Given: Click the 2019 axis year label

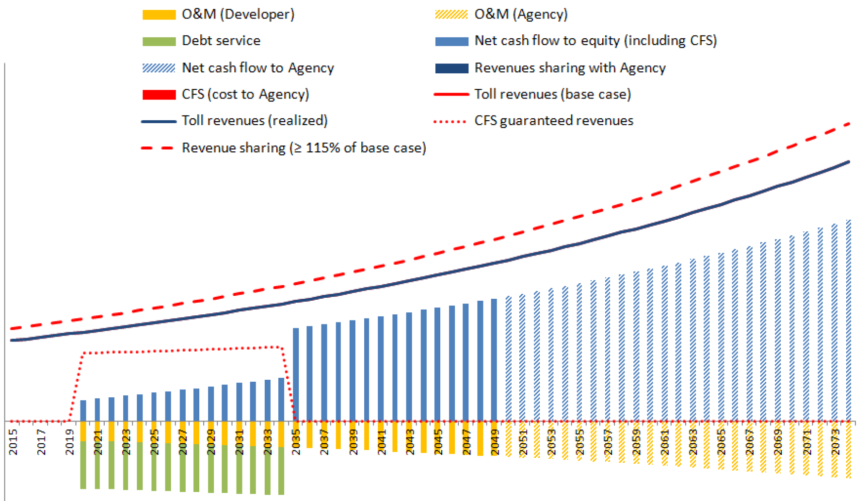Looking at the screenshot, I should tap(70, 442).
